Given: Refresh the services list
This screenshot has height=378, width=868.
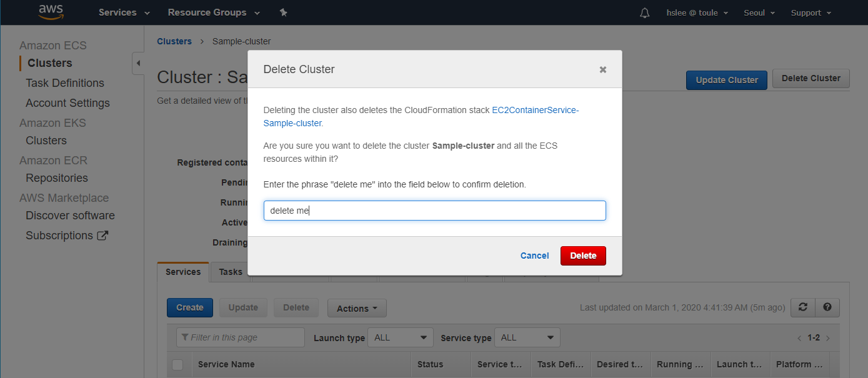Looking at the screenshot, I should click(803, 307).
